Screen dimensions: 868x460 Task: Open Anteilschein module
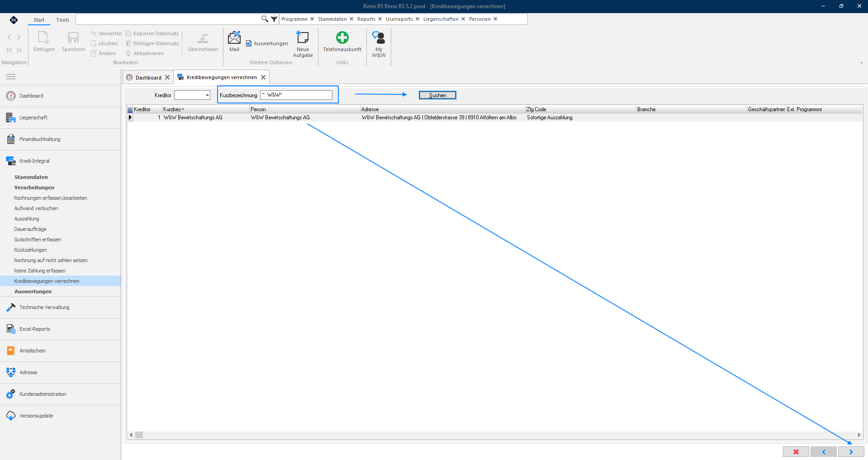[60, 351]
